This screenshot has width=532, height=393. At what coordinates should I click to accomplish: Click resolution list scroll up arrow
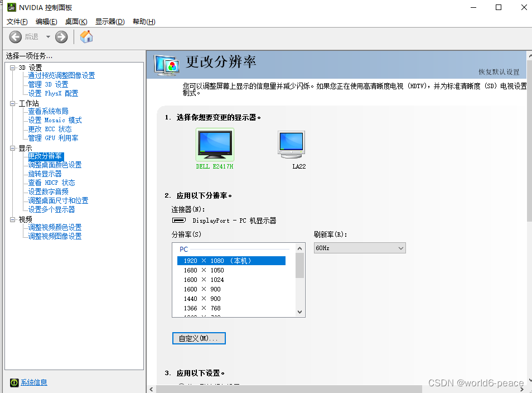[299, 248]
